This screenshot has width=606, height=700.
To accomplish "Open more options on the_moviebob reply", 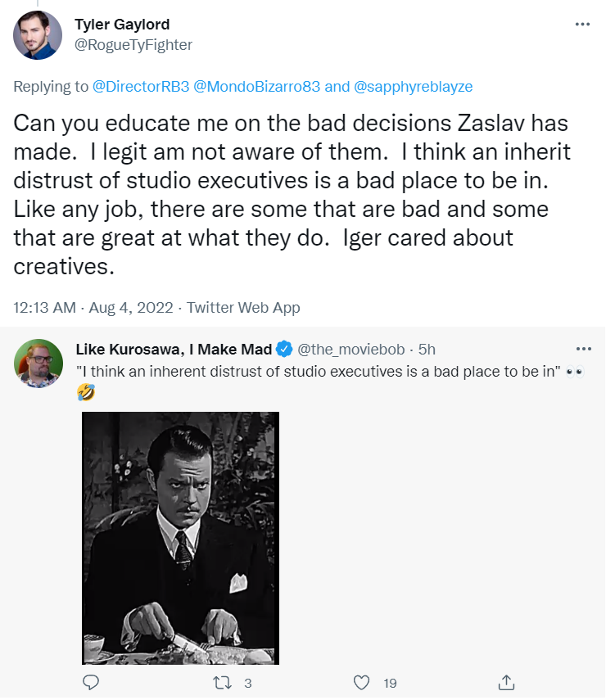I will pos(583,349).
